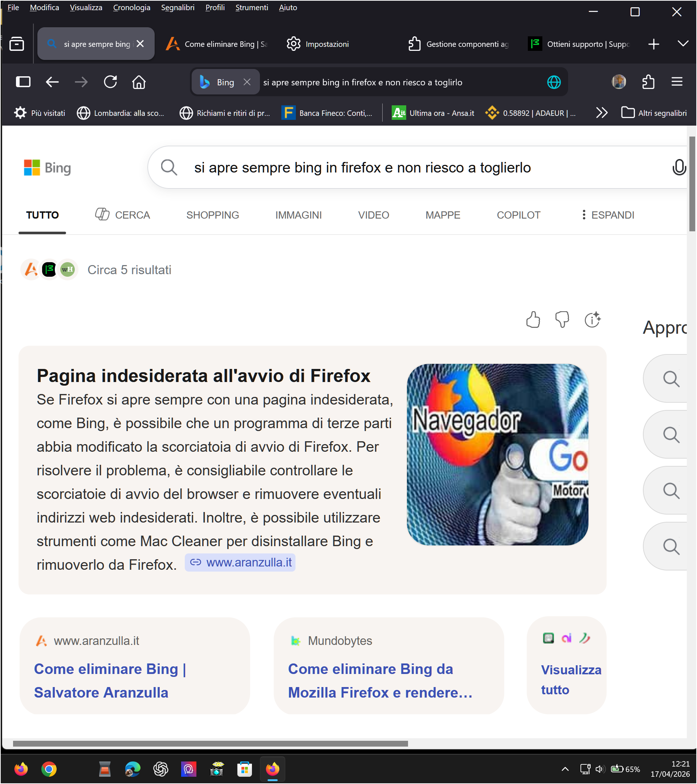
Task: Reload the current page
Action: tap(110, 82)
